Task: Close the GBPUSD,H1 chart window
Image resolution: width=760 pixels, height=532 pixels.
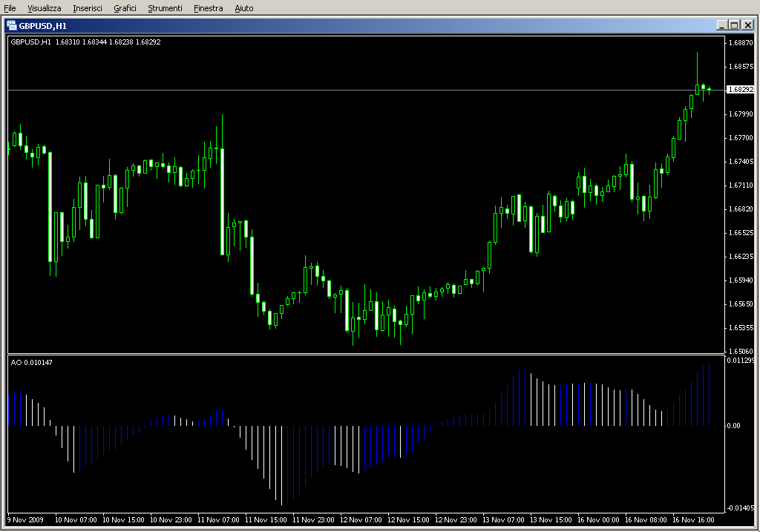Action: [747, 24]
